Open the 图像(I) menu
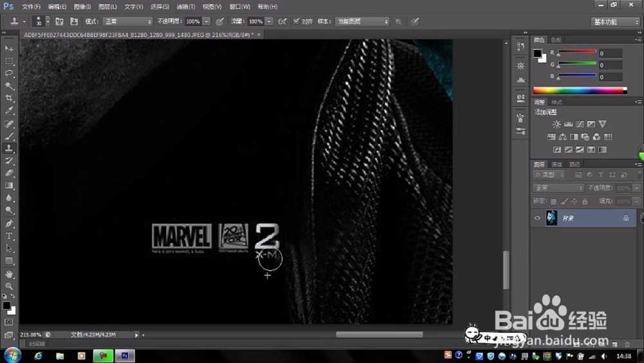The height and width of the screenshot is (363, 644). point(82,6)
